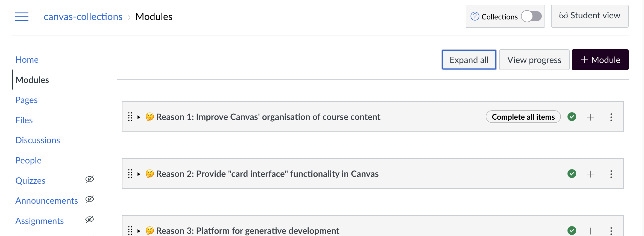Viewport: 644px width, 236px height.
Task: Open Reason 2 module options kebab menu
Action: [611, 174]
